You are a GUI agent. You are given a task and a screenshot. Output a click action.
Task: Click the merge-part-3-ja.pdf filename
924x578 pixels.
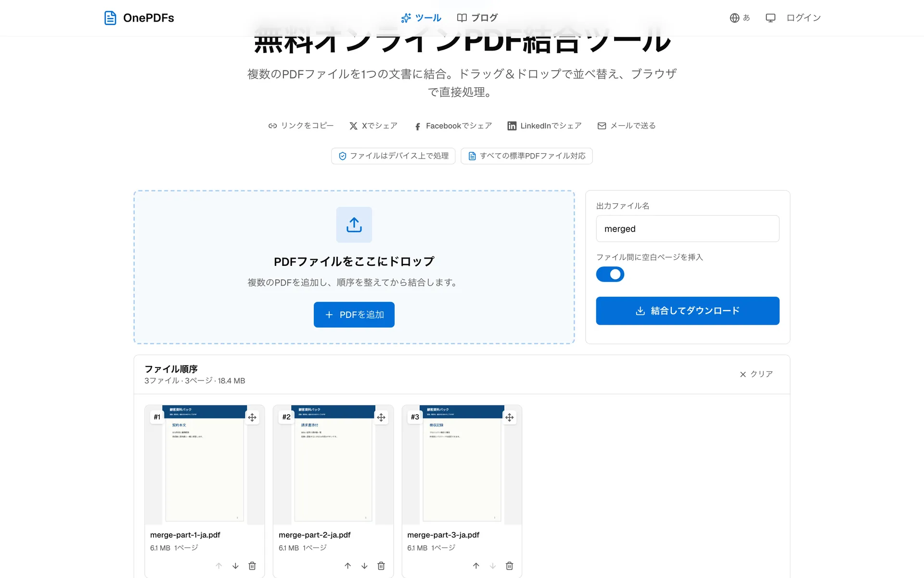pyautogui.click(x=443, y=535)
